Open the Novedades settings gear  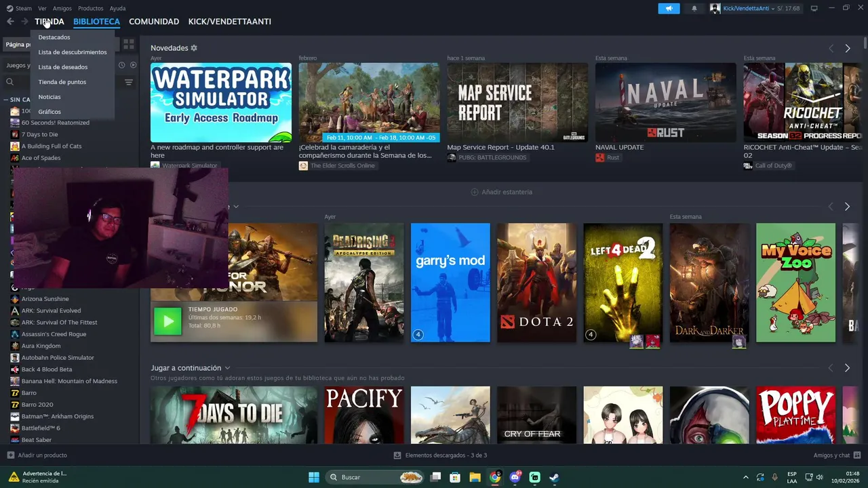click(x=194, y=48)
